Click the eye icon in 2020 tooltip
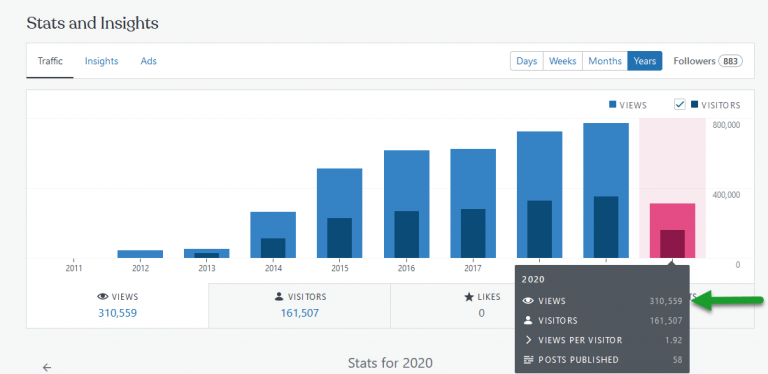The image size is (768, 374). [x=528, y=301]
